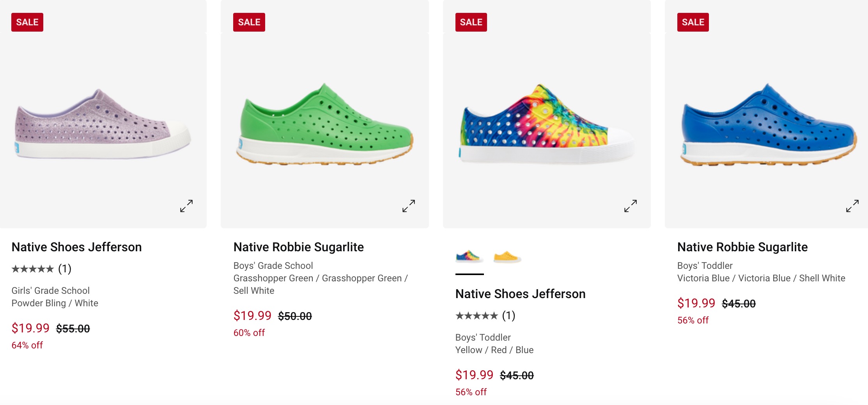Open the green Native Robbie Sugarlite title

pyautogui.click(x=298, y=247)
